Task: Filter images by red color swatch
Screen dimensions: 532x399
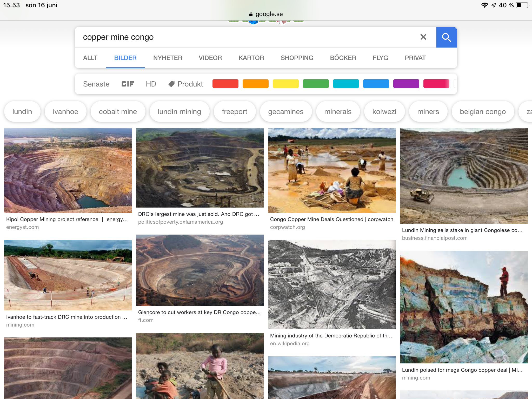Action: coord(225,84)
